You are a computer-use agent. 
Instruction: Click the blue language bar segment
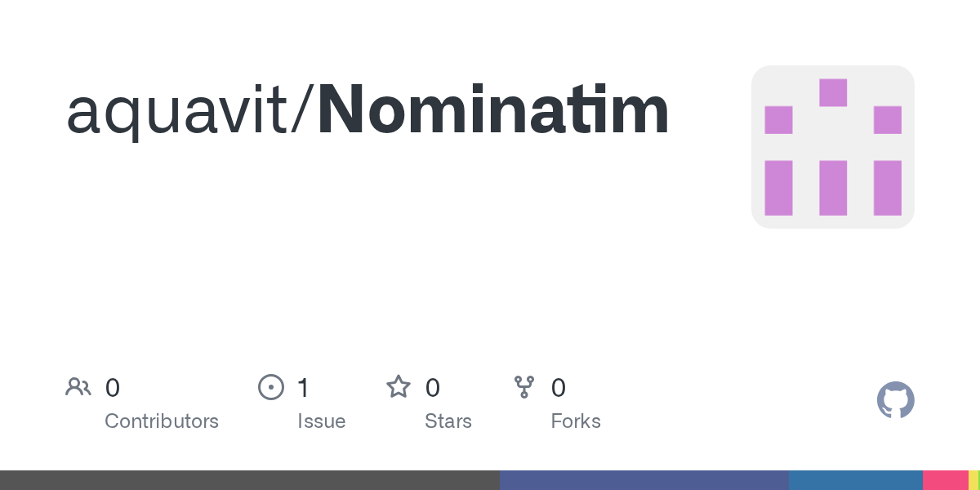coord(856,480)
